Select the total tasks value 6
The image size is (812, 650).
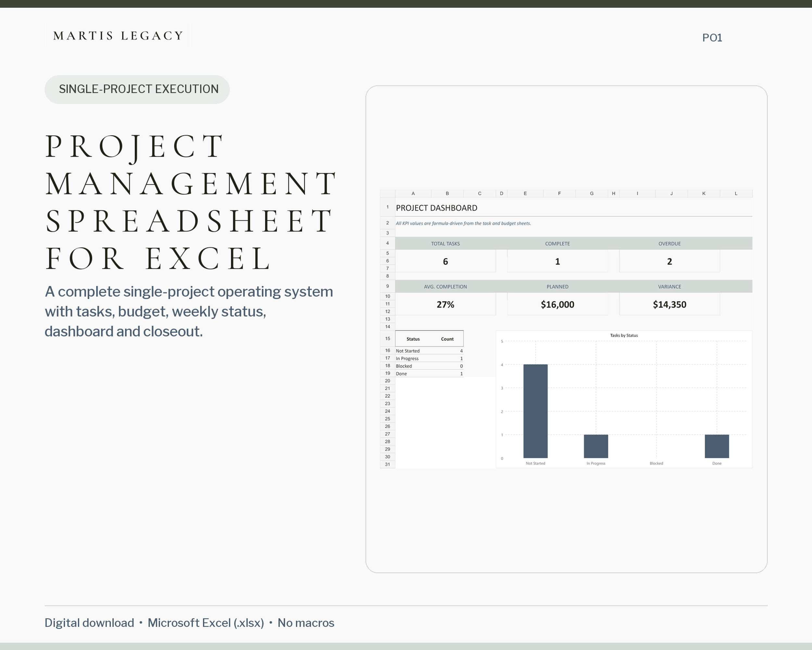(x=445, y=262)
